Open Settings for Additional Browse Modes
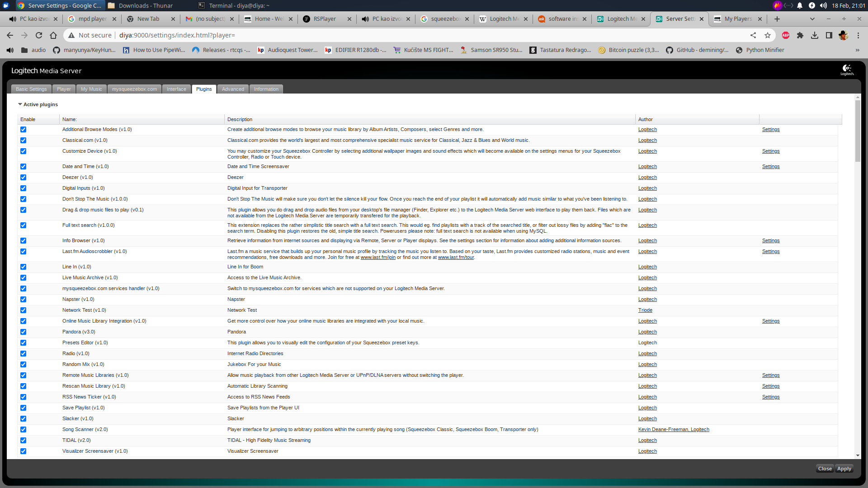This screenshot has height=488, width=868. point(771,130)
